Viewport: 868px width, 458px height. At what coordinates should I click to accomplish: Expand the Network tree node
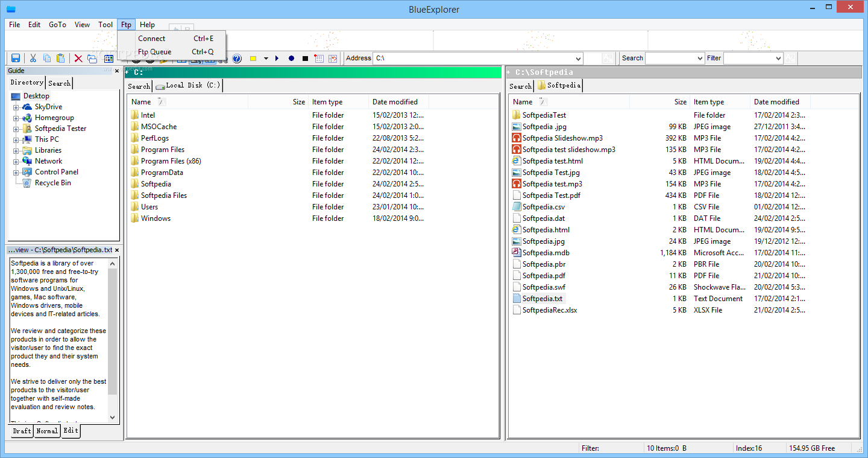(x=16, y=161)
